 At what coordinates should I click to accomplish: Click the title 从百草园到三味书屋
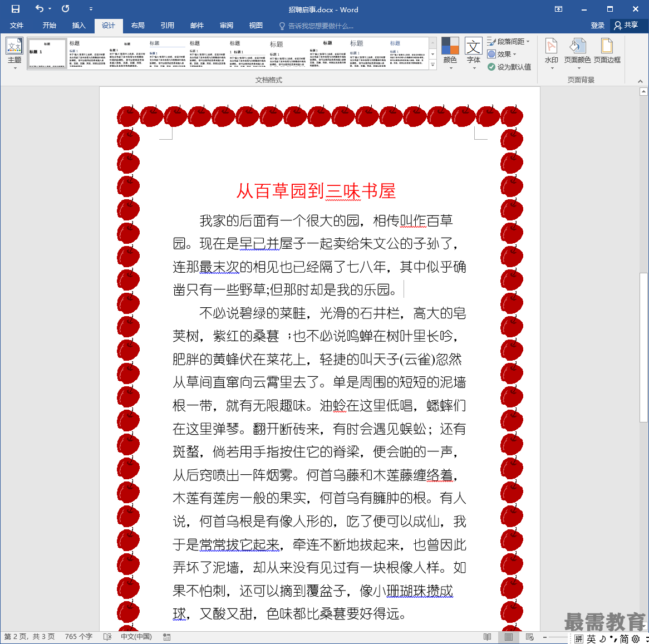316,191
